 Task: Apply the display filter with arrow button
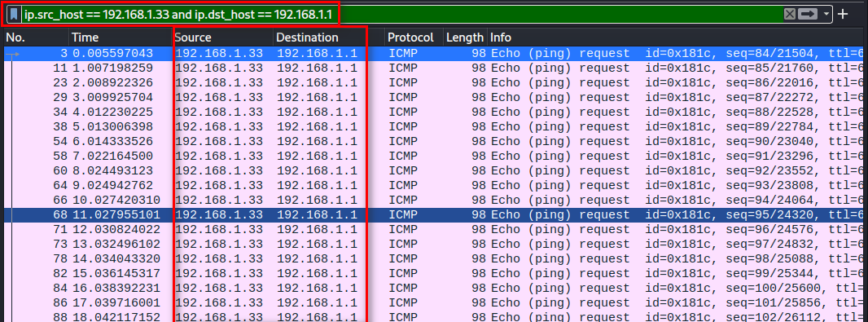(808, 15)
